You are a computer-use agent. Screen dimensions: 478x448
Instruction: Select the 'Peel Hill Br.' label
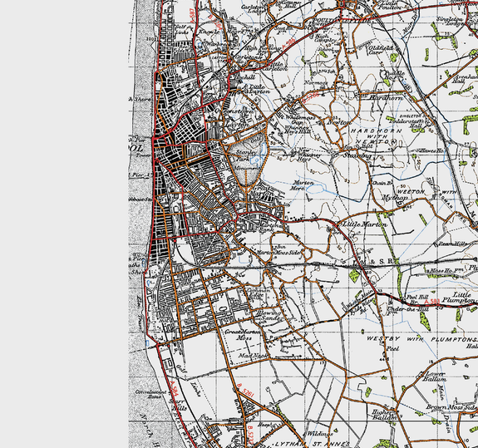(417, 299)
